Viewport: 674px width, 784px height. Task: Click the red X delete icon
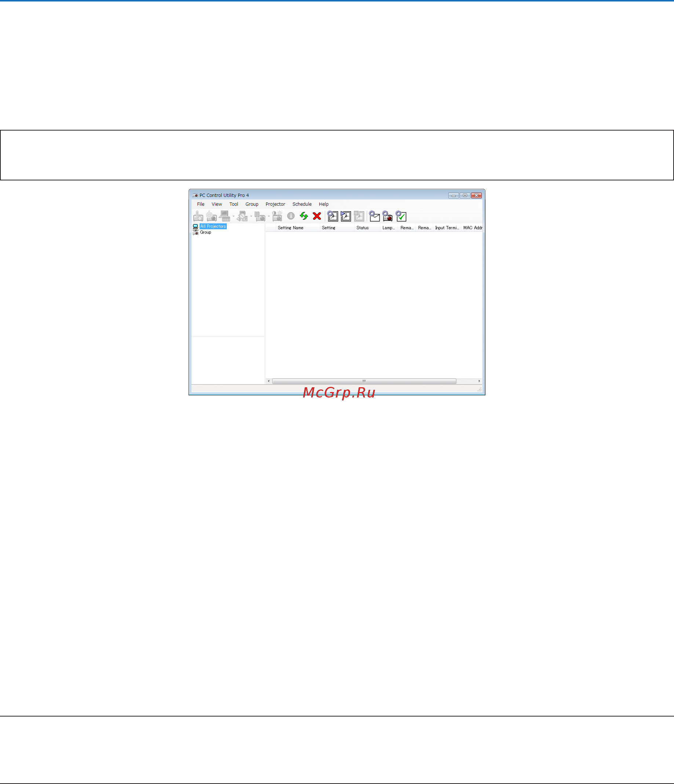(317, 216)
